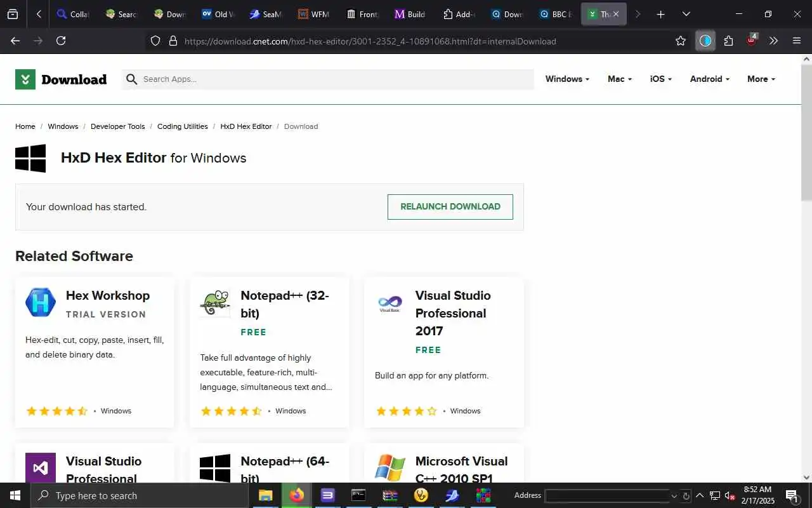
Task: Open the Hex Workshop title link
Action: pyautogui.click(x=108, y=295)
